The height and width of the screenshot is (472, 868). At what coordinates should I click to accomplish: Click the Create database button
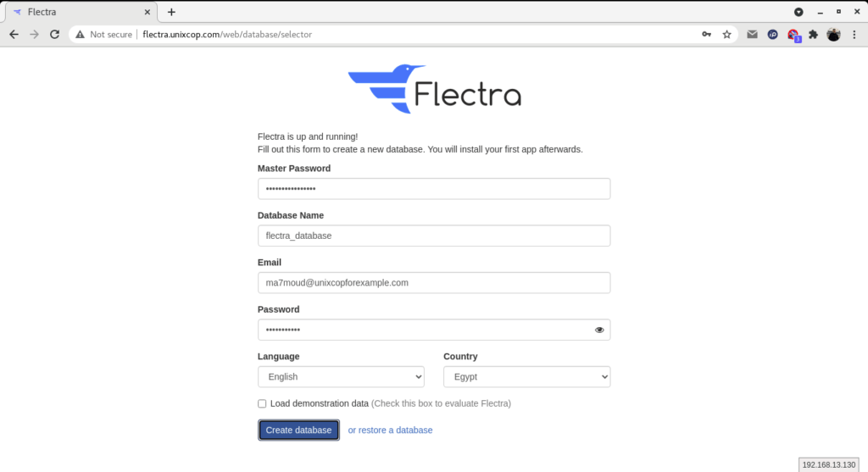tap(298, 430)
